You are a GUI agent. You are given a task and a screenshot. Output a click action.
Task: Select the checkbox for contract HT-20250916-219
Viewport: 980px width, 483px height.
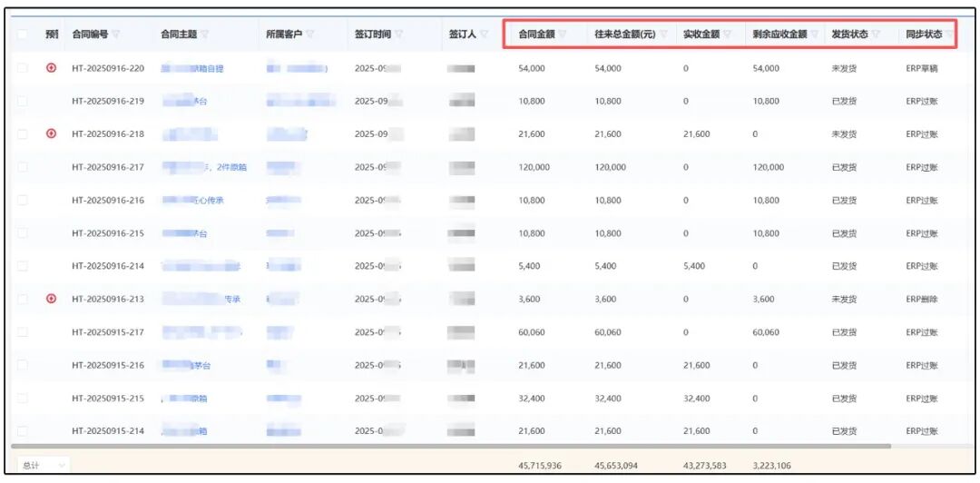(23, 101)
